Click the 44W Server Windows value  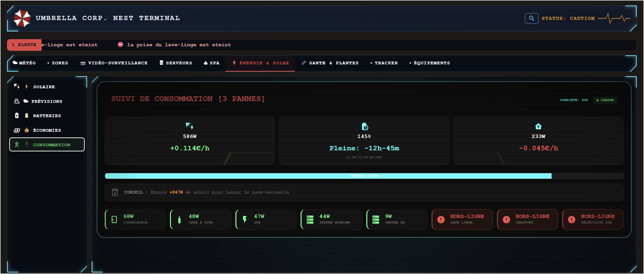point(325,216)
